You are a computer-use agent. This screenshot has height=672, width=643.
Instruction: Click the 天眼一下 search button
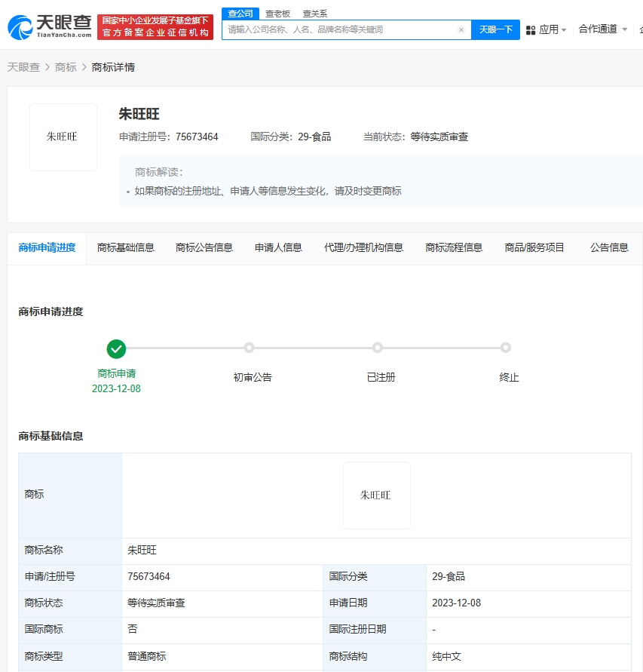click(x=496, y=29)
